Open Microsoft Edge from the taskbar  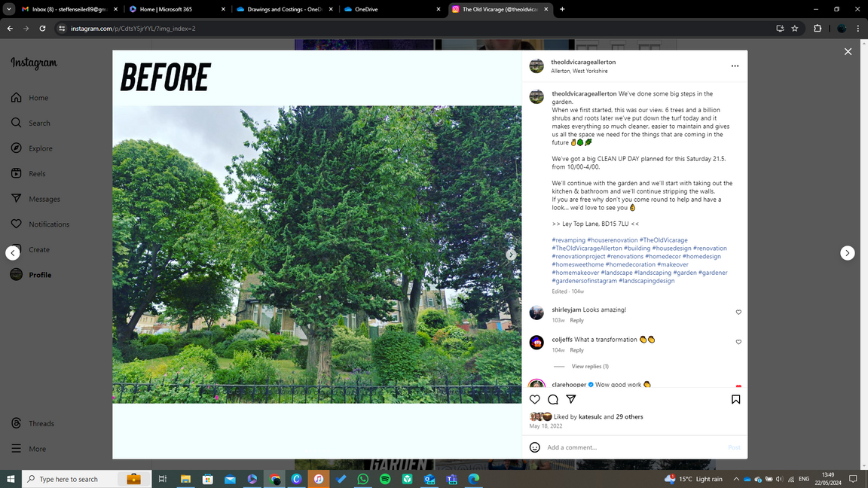point(473,479)
